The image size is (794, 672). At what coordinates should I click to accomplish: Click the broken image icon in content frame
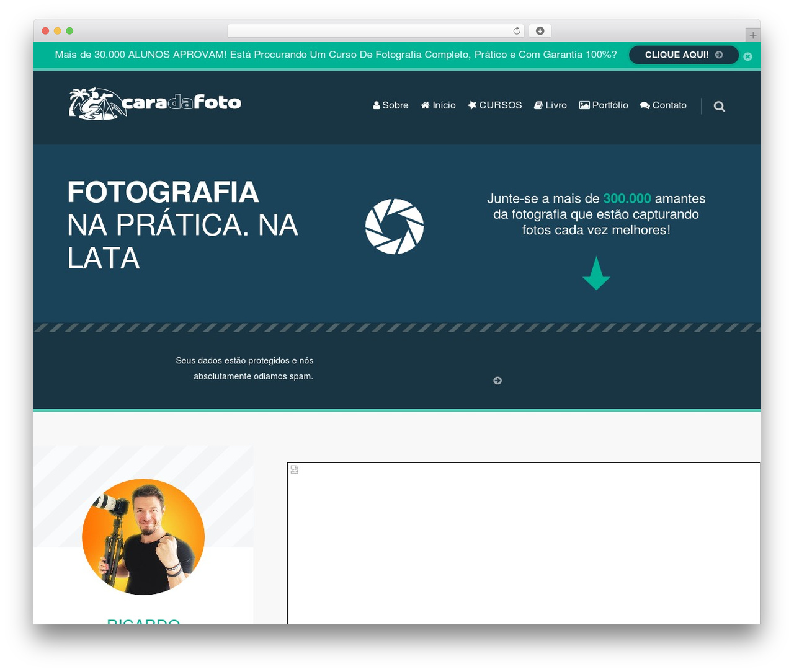click(295, 469)
